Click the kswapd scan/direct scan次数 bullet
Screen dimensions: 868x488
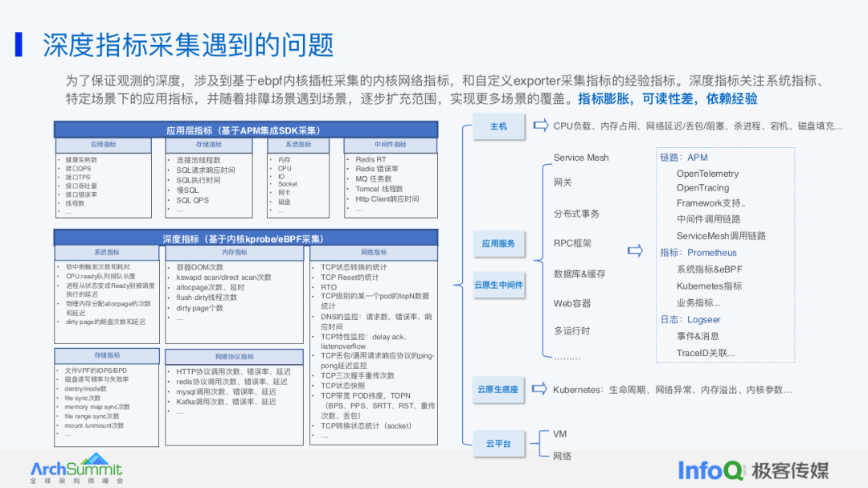pyautogui.click(x=223, y=277)
